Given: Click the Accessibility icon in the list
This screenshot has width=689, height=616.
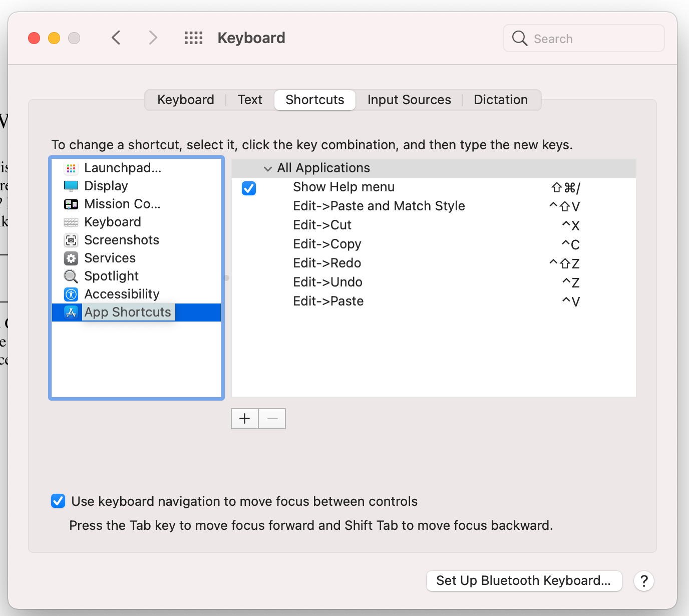Looking at the screenshot, I should (71, 294).
